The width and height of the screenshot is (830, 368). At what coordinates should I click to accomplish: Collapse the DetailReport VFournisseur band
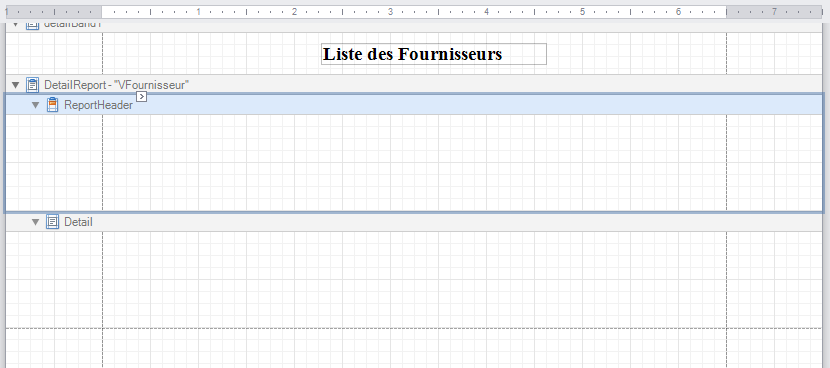pos(15,85)
